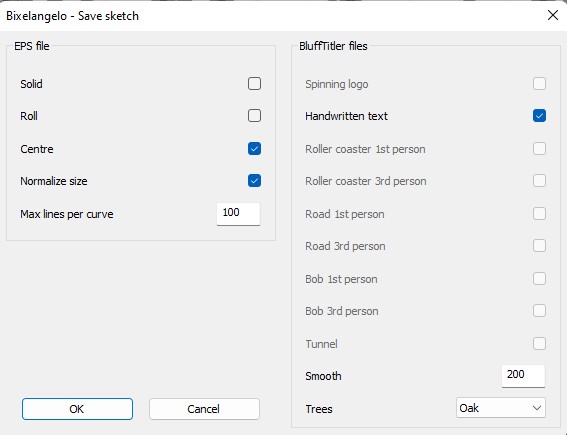Click the Trees dropdown arrow
Viewport: 567px width, 435px height.
tap(537, 408)
